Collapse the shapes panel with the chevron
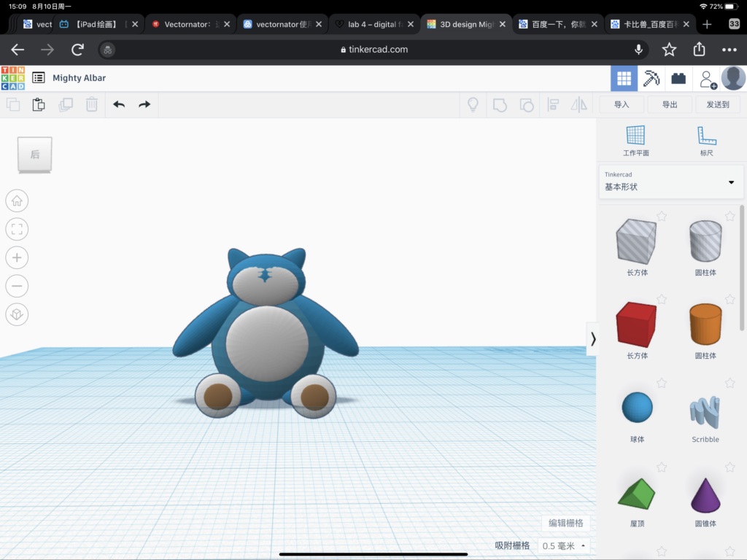Screen dimensions: 747x560 tap(592, 339)
